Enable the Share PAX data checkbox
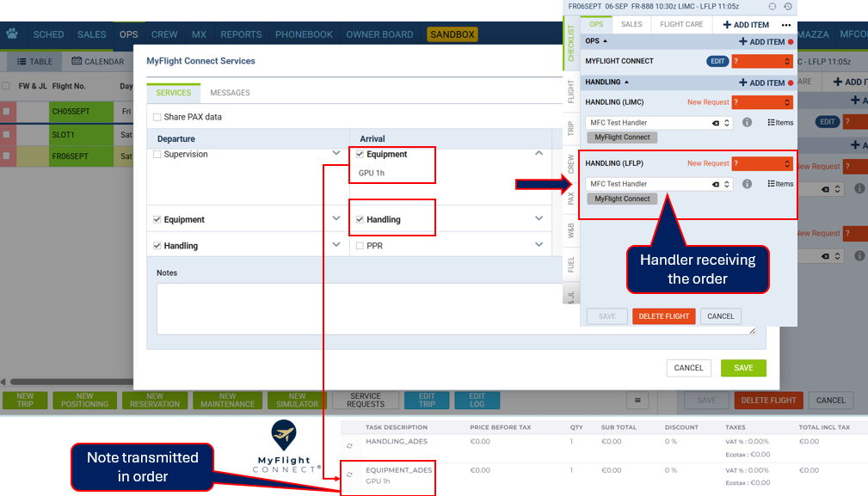The image size is (868, 496). (x=157, y=117)
